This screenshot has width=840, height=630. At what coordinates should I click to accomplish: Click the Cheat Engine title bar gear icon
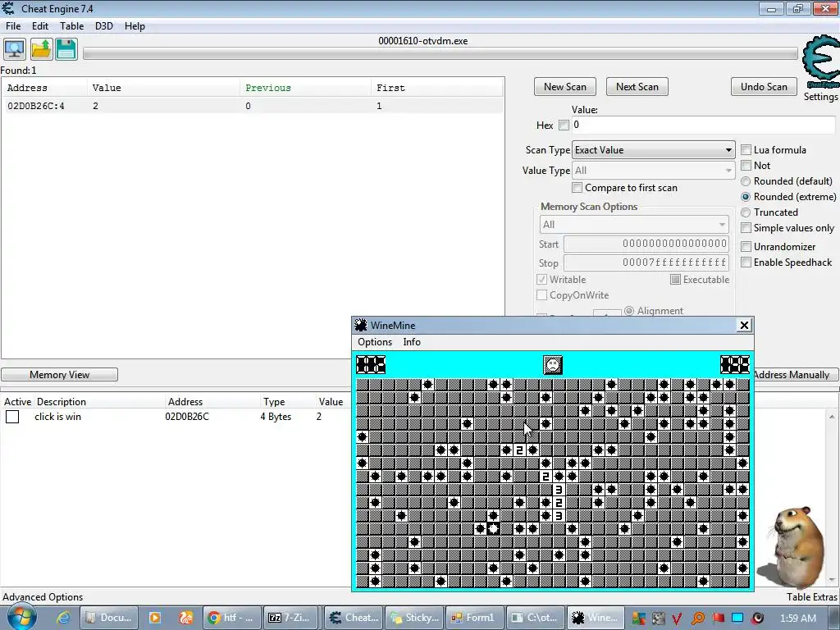click(8, 8)
